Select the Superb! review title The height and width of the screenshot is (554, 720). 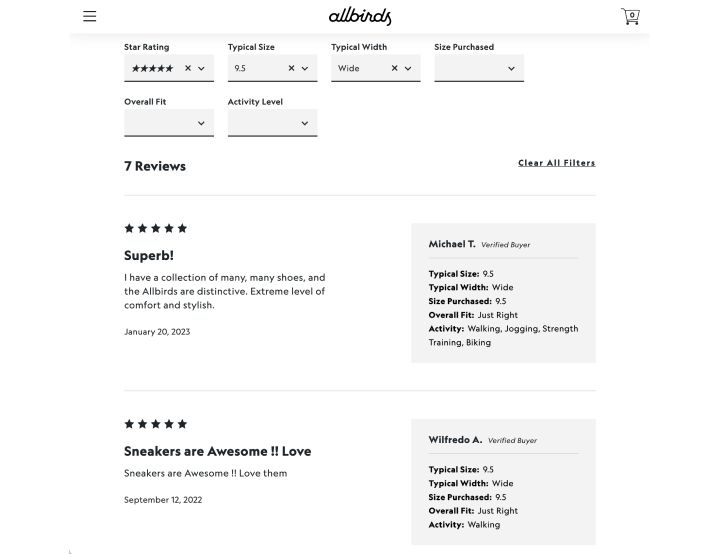(x=149, y=255)
